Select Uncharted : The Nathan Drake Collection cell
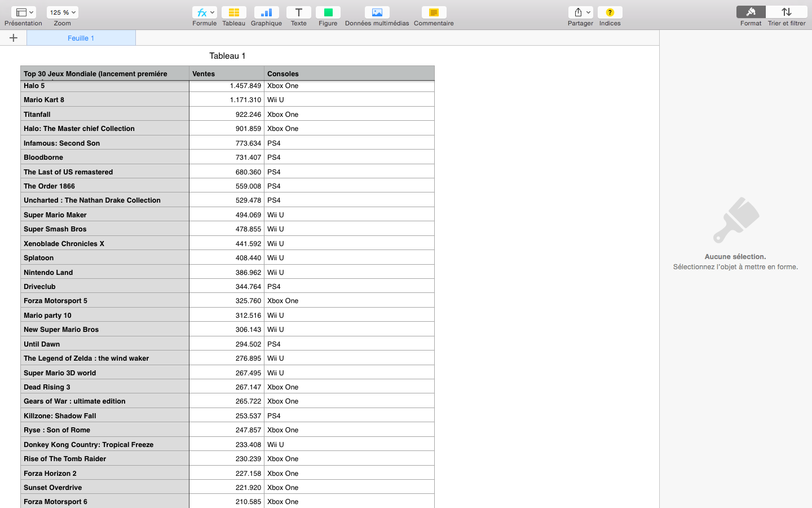This screenshot has height=508, width=812. pyautogui.click(x=105, y=200)
